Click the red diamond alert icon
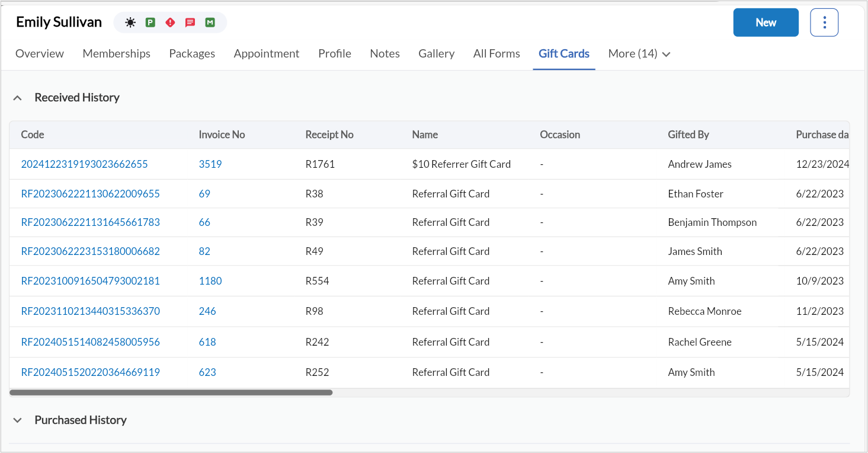The image size is (868, 453). [171, 23]
